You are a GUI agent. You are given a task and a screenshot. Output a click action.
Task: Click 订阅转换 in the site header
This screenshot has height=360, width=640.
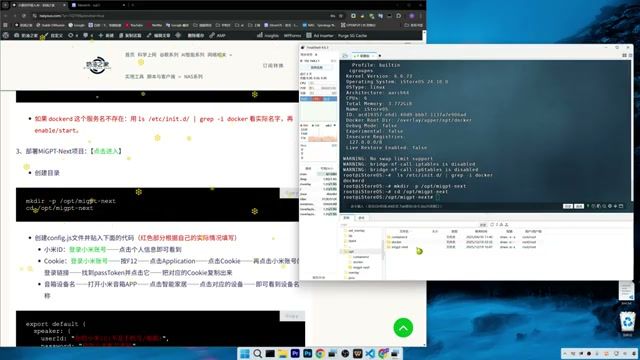(x=273, y=66)
